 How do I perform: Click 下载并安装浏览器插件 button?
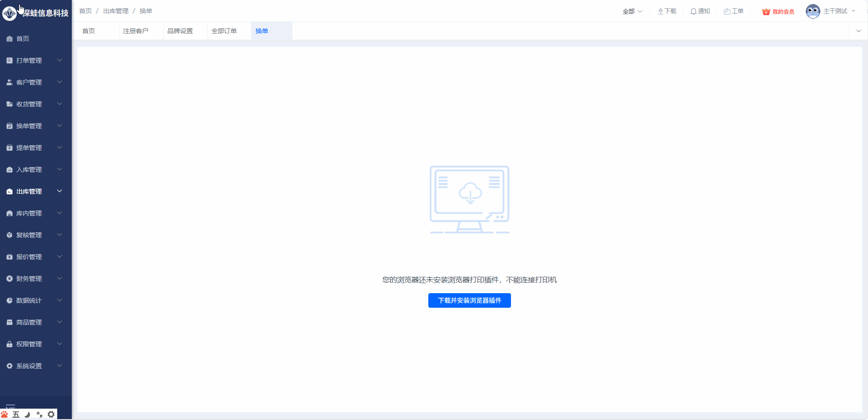[x=469, y=300]
